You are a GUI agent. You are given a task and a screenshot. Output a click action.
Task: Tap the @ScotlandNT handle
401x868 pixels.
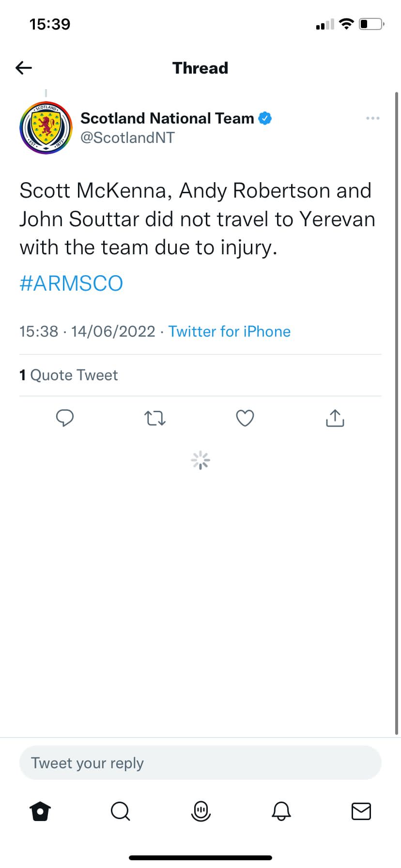[127, 138]
